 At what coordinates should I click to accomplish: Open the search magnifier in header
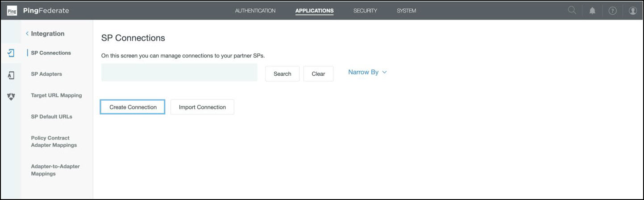[572, 11]
